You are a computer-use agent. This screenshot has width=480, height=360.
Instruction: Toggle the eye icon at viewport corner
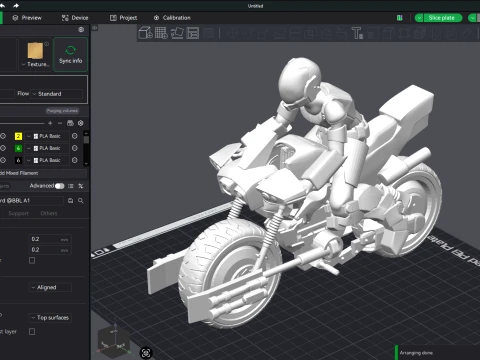coord(95,28)
